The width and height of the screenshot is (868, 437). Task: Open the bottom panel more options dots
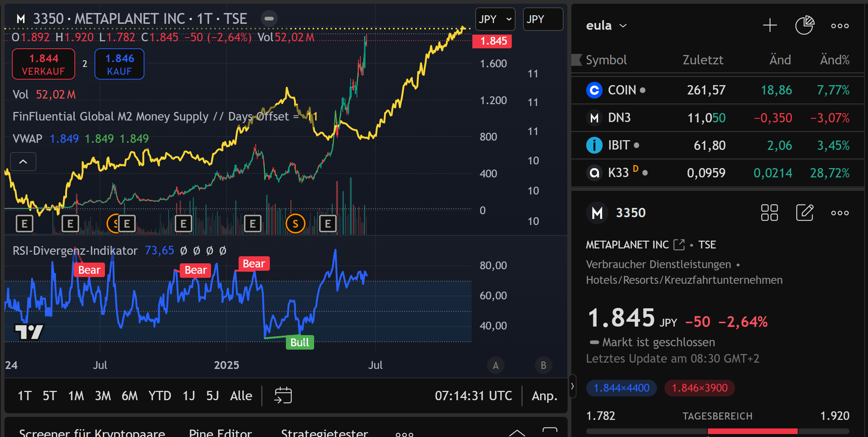[x=404, y=434]
